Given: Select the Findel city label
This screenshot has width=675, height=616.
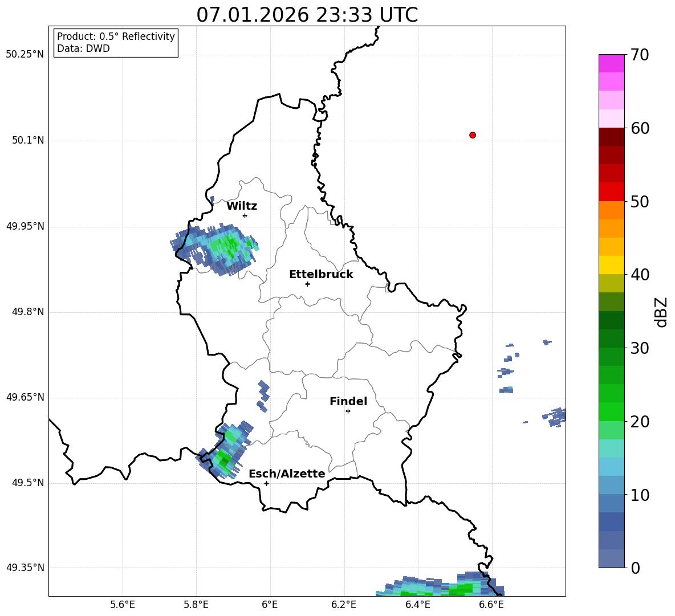Looking at the screenshot, I should 348,401.
